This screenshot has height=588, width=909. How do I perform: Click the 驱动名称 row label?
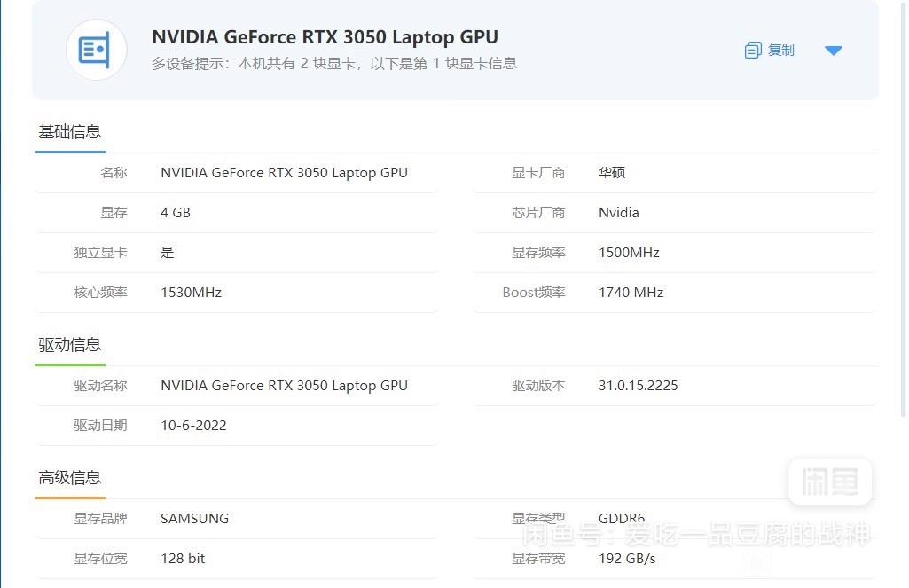[100, 386]
